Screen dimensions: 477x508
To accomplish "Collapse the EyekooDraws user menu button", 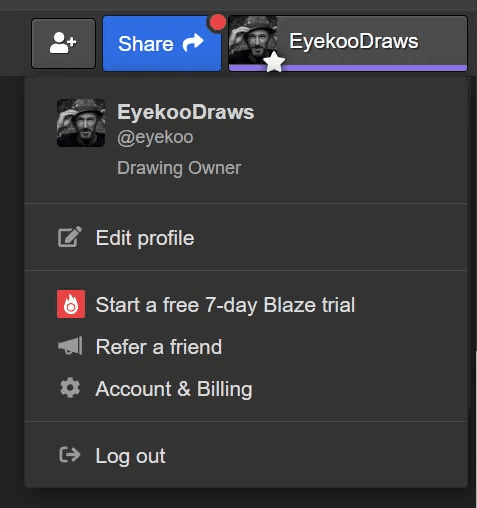I will (x=348, y=43).
